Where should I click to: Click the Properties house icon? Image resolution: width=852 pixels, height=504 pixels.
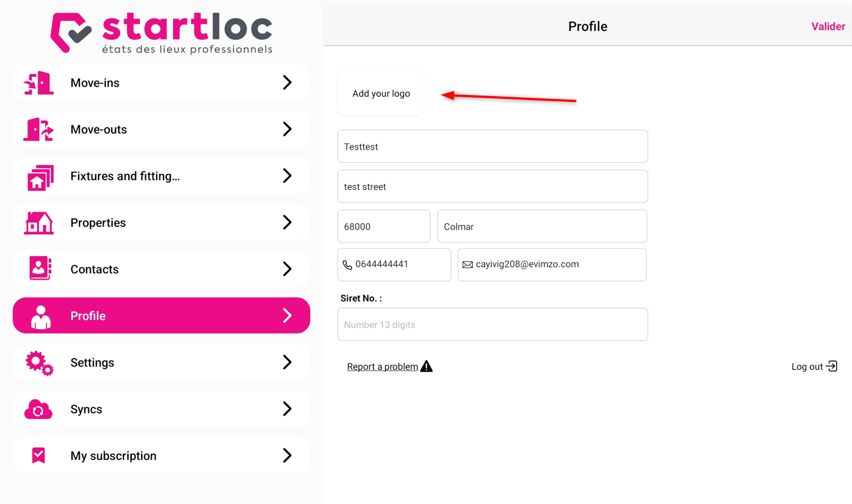(38, 223)
